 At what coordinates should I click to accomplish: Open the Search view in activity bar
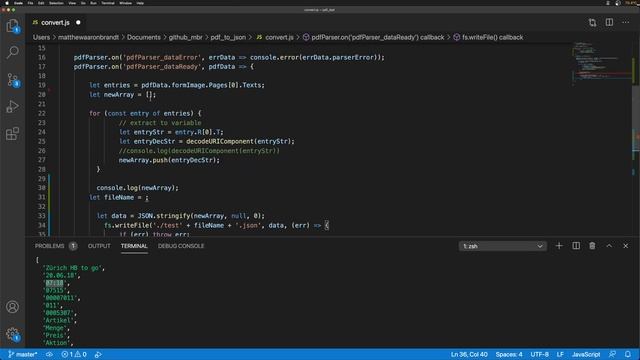[x=13, y=52]
